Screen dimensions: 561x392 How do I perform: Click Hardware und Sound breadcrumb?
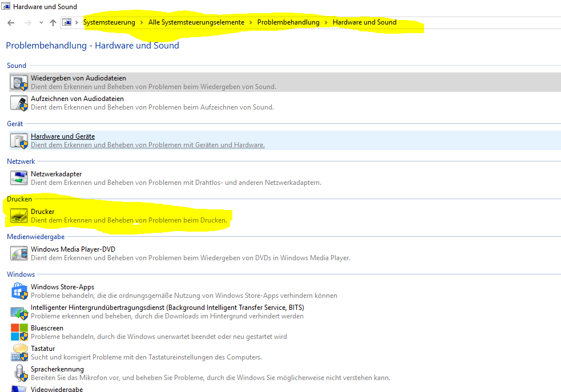pyautogui.click(x=365, y=22)
